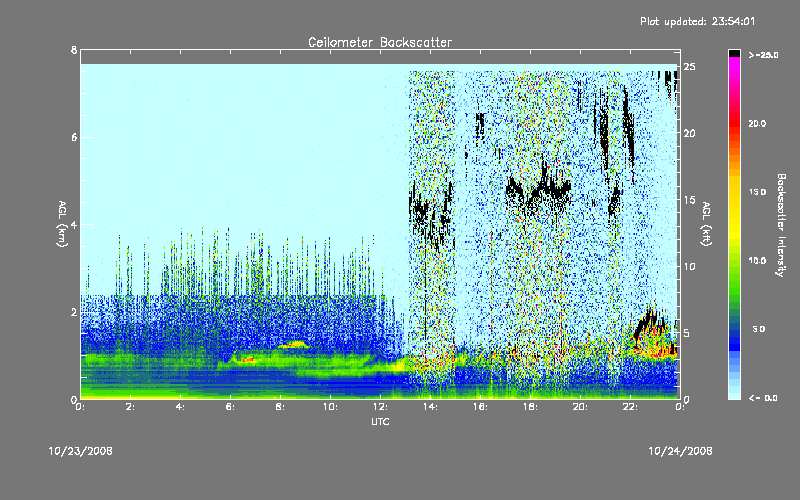This screenshot has width=800, height=500.
Task: Click the 'Ceilometer Backscatter' plot title
Action: (380, 42)
